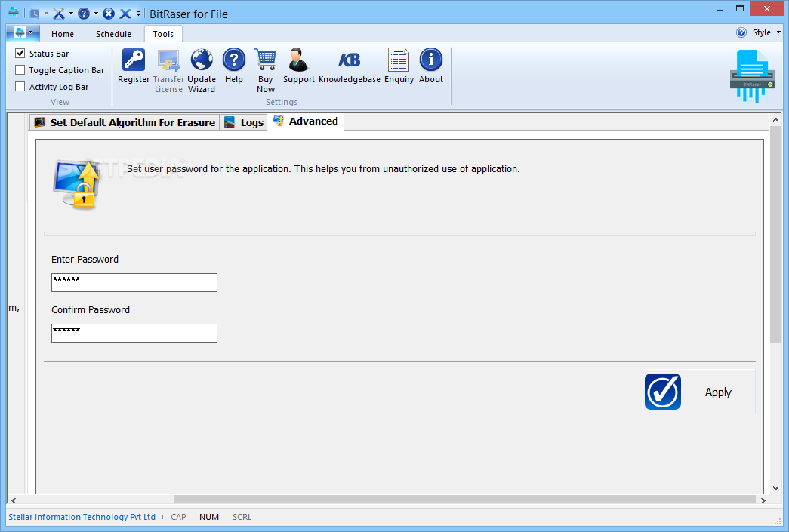
Task: Minimize the BitRaser window
Action: coord(720,9)
